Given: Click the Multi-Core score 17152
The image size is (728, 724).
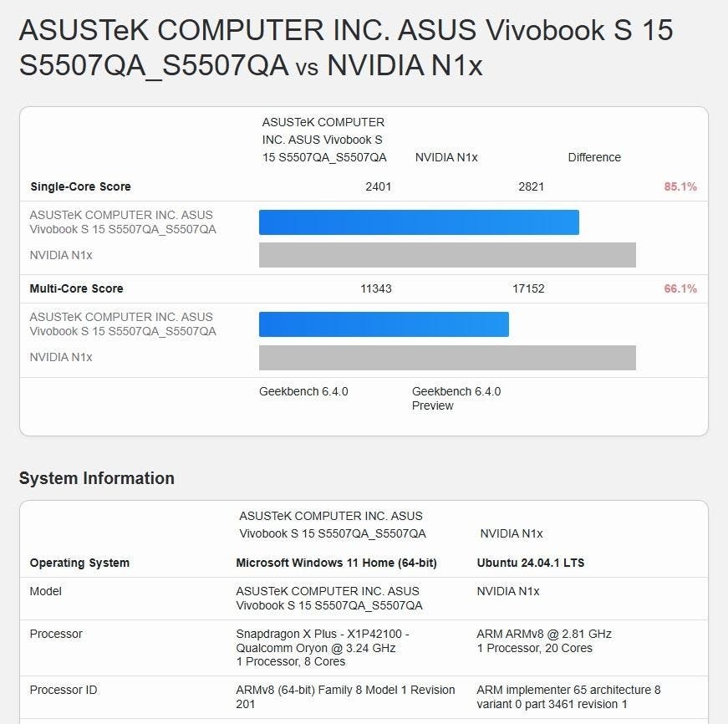Looking at the screenshot, I should (x=528, y=288).
